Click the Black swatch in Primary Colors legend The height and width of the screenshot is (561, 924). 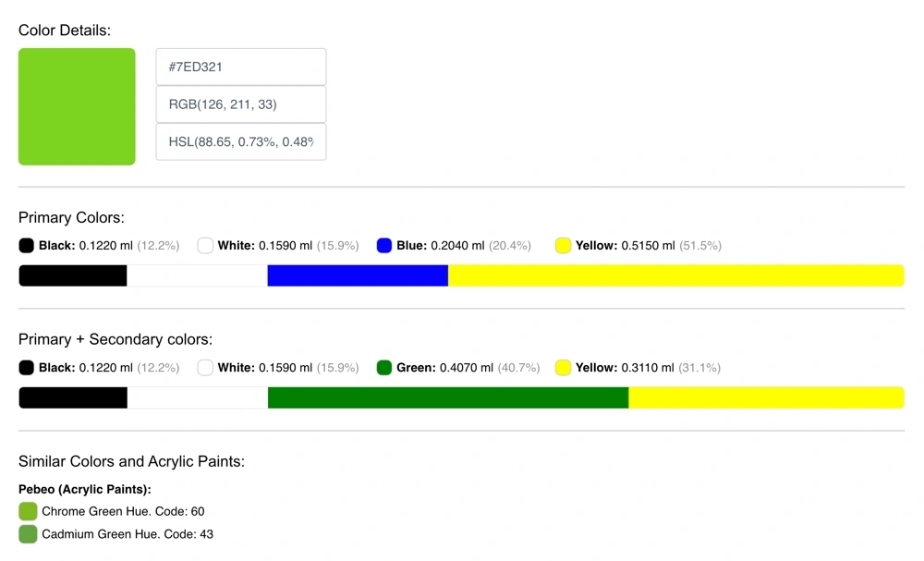27,246
